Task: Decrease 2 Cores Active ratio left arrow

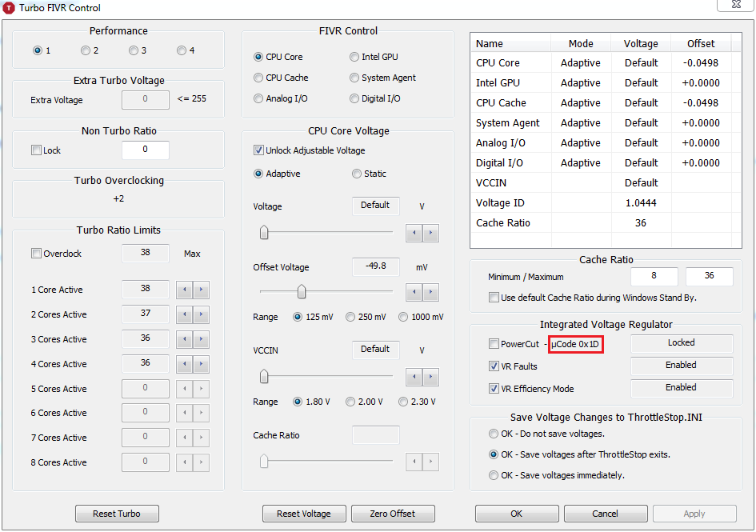Action: (185, 314)
